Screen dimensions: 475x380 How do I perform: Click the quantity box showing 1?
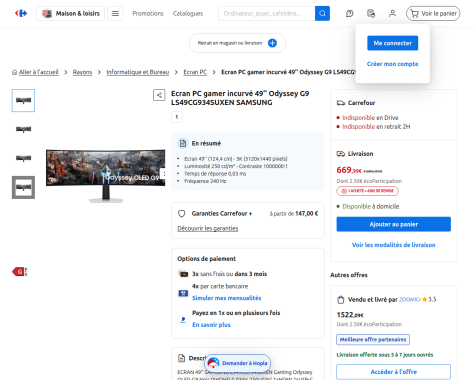(177, 117)
